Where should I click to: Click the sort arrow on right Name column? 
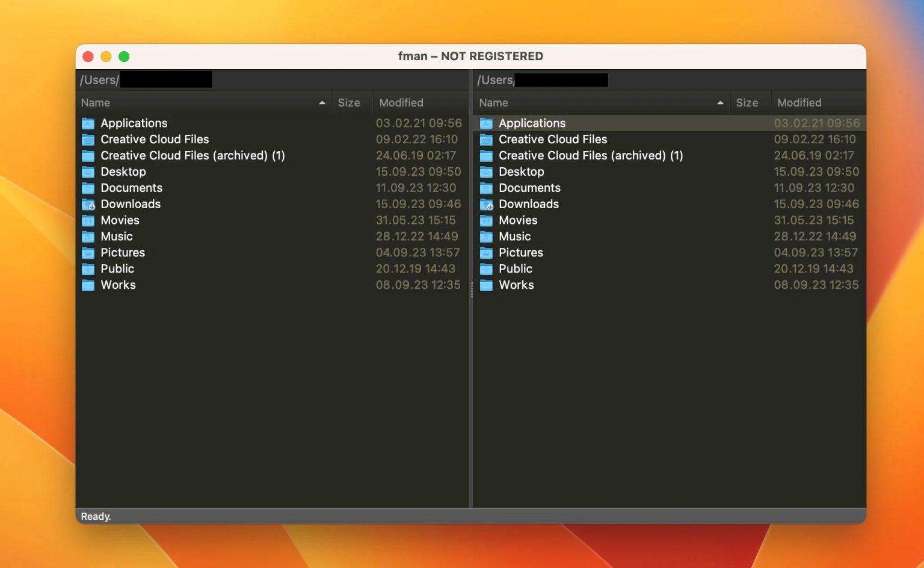(x=719, y=102)
